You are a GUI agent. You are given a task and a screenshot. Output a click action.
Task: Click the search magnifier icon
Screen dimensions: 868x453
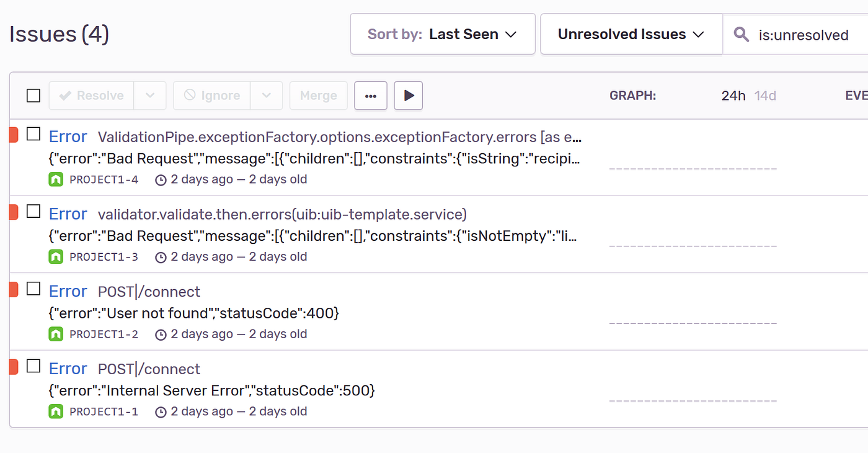click(741, 34)
